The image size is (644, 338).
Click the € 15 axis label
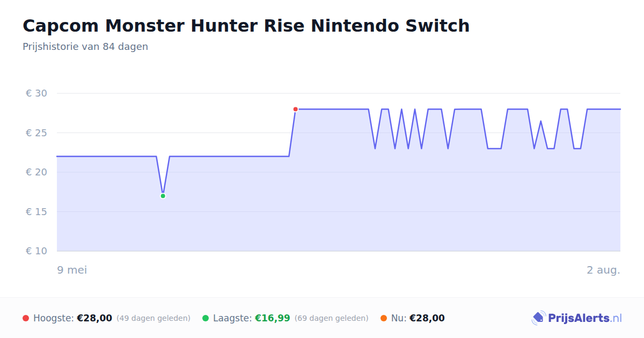(x=36, y=212)
